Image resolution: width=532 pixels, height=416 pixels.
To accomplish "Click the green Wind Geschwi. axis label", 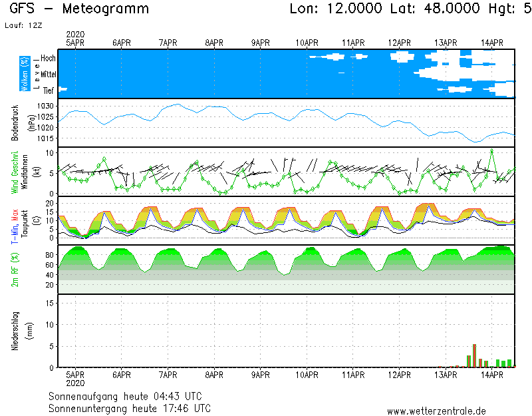I will coord(15,172).
